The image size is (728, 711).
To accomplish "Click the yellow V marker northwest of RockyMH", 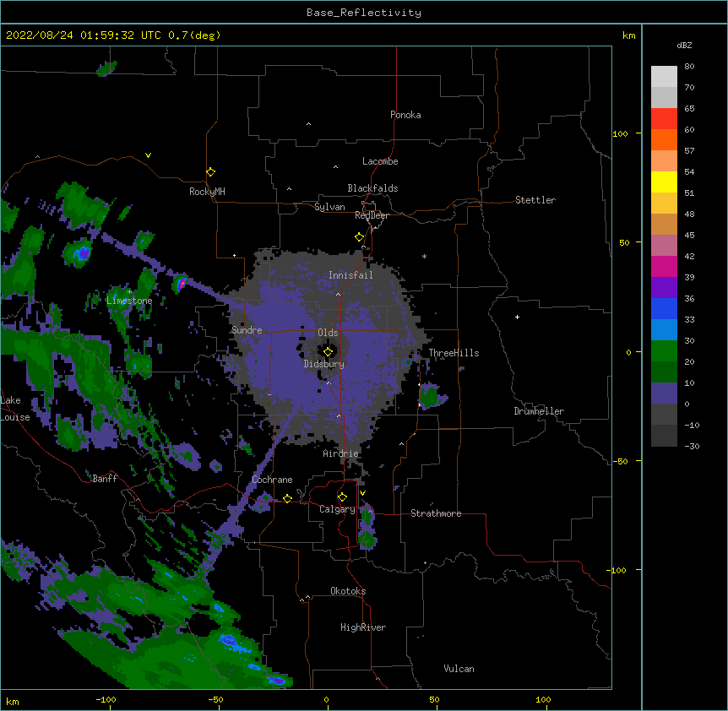I will (148, 155).
